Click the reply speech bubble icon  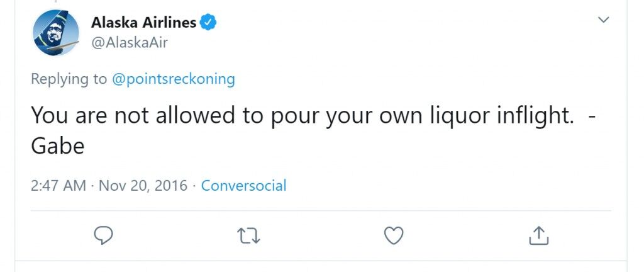click(104, 236)
